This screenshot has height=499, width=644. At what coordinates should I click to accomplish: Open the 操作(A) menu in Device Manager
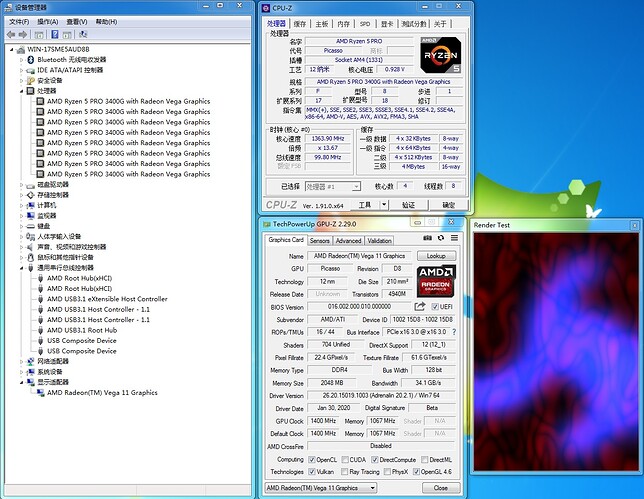pyautogui.click(x=48, y=21)
